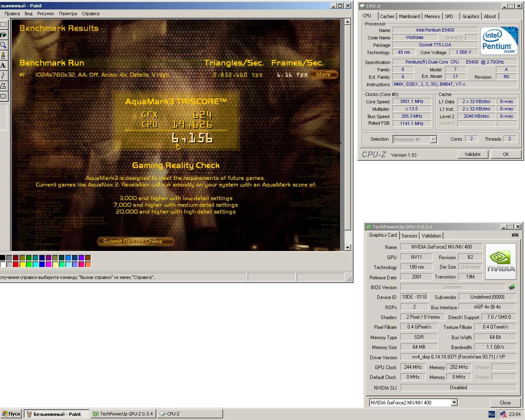Click the Bus Interface AGP 4x field
The image size is (525, 420).
[x=487, y=307]
